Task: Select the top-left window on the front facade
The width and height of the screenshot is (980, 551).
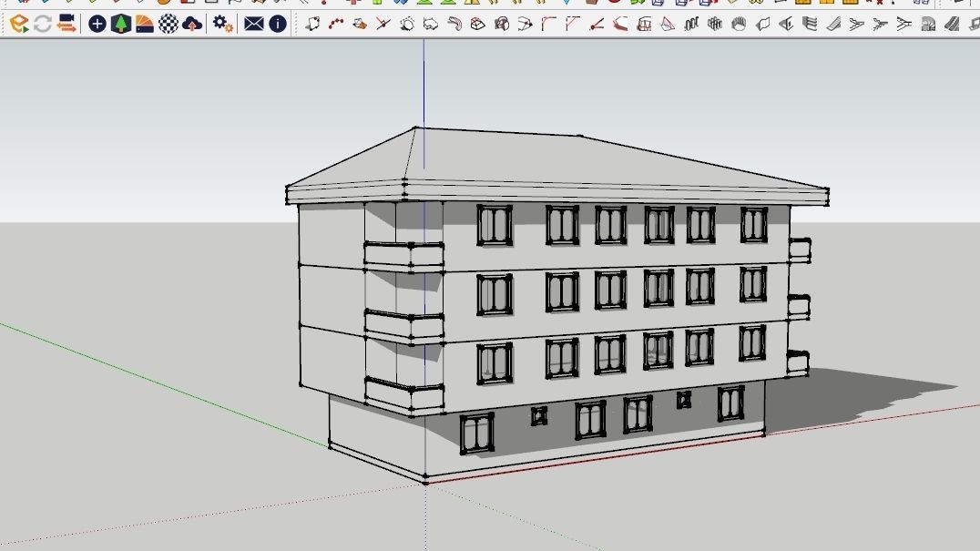Action: (495, 225)
